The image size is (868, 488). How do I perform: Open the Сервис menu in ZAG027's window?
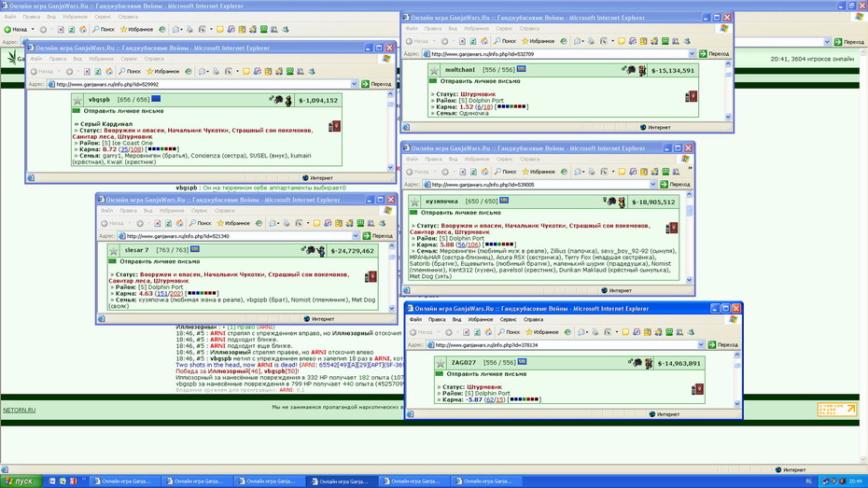508,319
